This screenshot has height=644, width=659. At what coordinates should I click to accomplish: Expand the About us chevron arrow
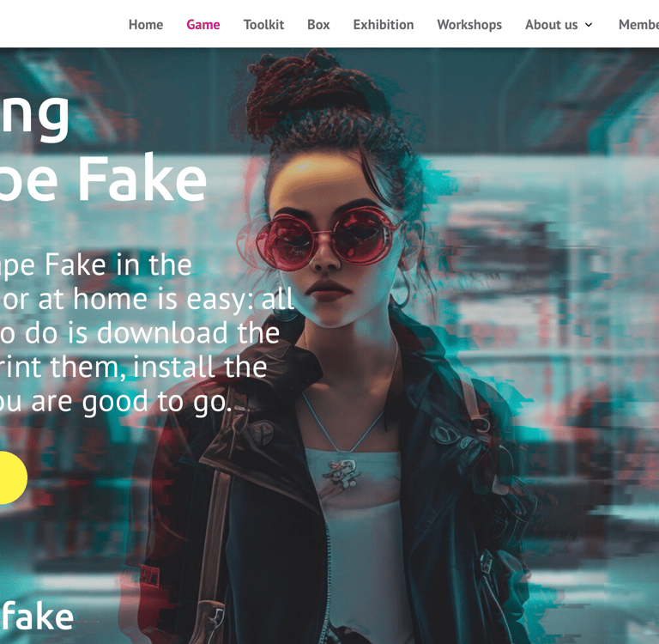point(589,25)
